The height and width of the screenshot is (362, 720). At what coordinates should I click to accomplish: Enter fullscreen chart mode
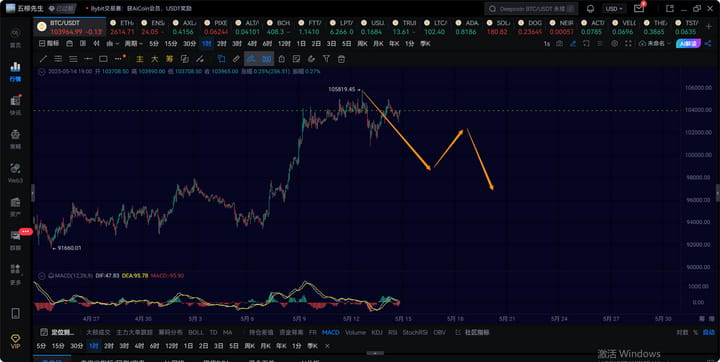coord(628,44)
